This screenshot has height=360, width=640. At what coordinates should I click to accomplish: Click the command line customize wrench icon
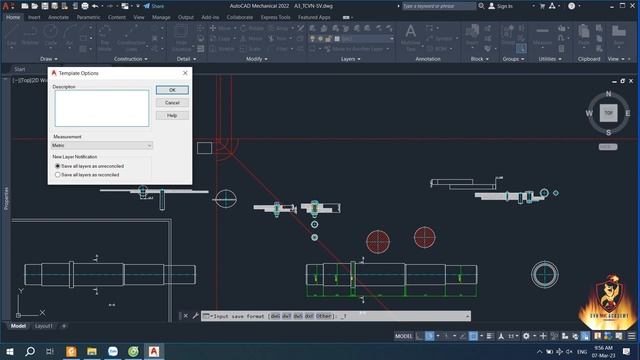tap(196, 316)
